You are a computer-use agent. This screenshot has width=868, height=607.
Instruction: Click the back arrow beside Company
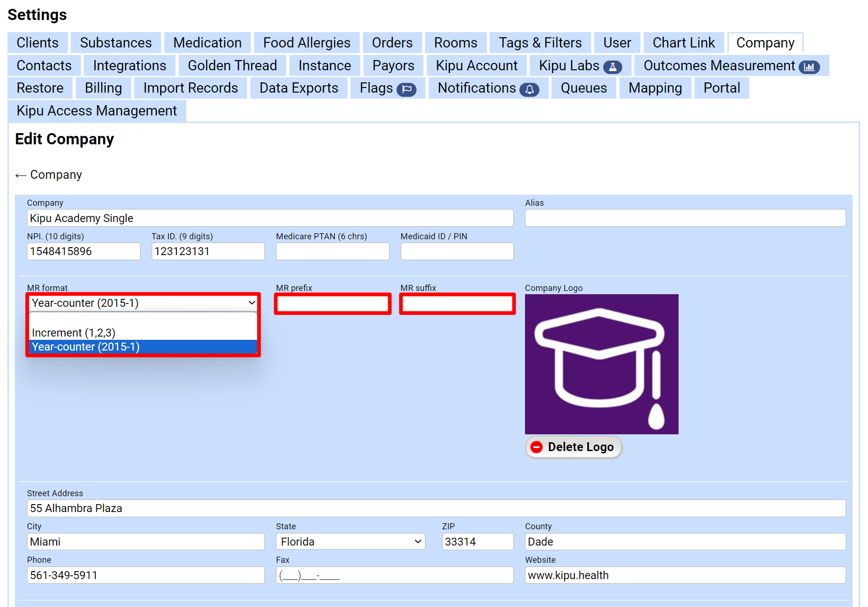(x=20, y=175)
